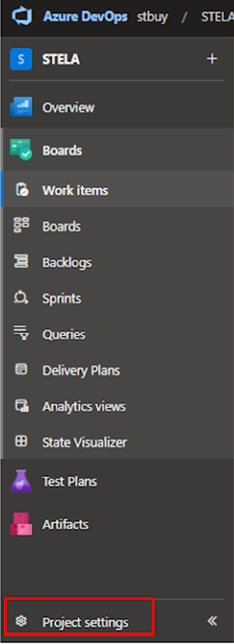The image size is (234, 644).
Task: Collapse the sidebar with double chevron
Action: pyautogui.click(x=212, y=621)
